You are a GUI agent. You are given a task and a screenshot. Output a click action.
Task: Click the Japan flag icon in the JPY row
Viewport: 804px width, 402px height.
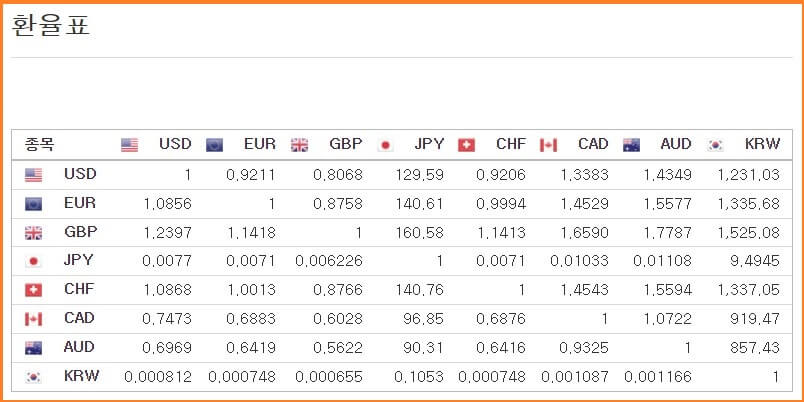point(33,262)
